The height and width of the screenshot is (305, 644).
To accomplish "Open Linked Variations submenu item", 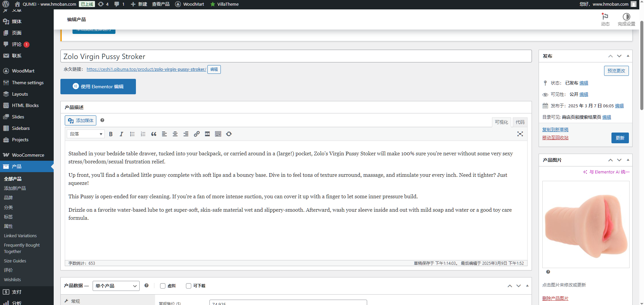I will (20, 236).
